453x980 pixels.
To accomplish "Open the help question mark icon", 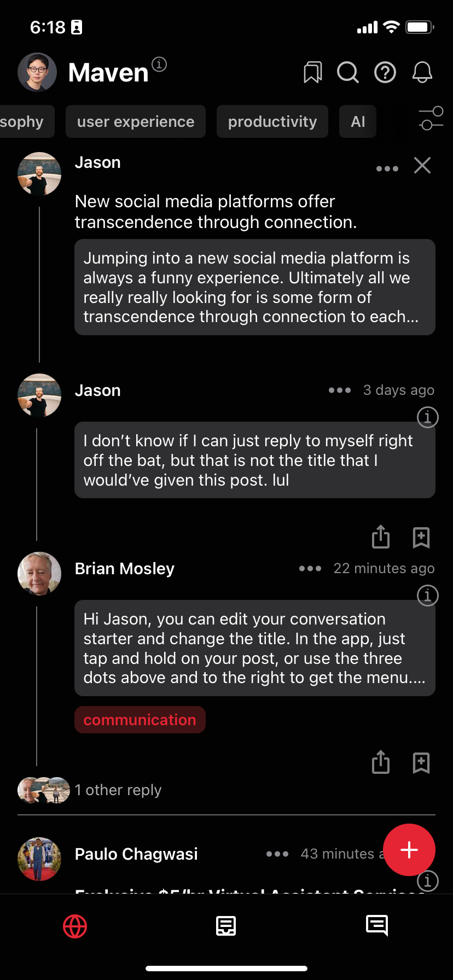I will tap(385, 72).
